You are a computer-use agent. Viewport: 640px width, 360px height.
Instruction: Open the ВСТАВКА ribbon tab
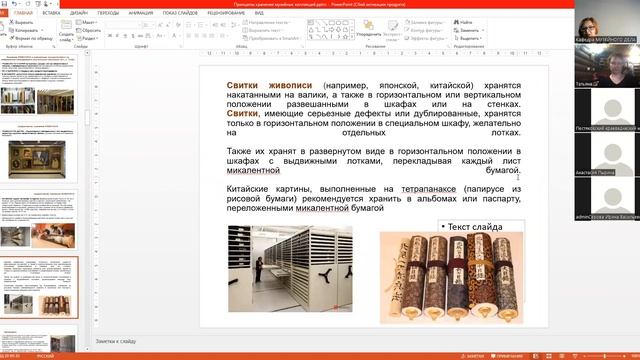[51, 13]
